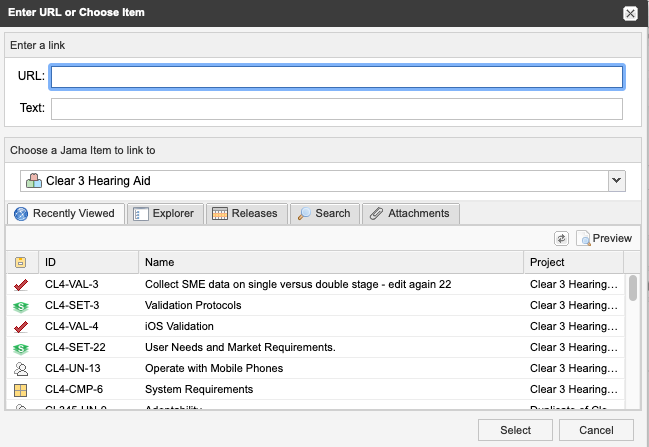Click the item list vertical scrollbar
Image resolution: width=649 pixels, height=447 pixels.
tap(633, 340)
